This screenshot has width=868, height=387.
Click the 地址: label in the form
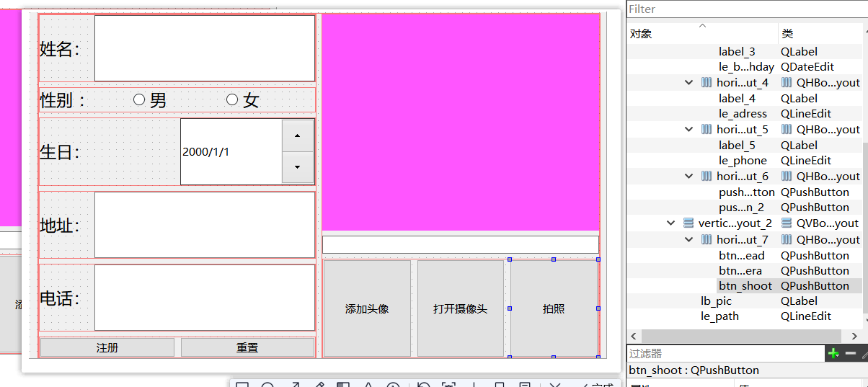tap(60, 226)
